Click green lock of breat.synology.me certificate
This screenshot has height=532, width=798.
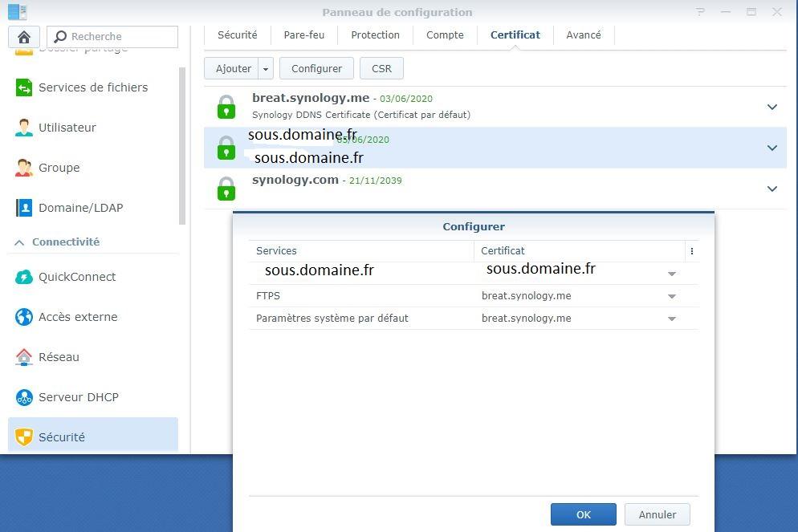[226, 107]
